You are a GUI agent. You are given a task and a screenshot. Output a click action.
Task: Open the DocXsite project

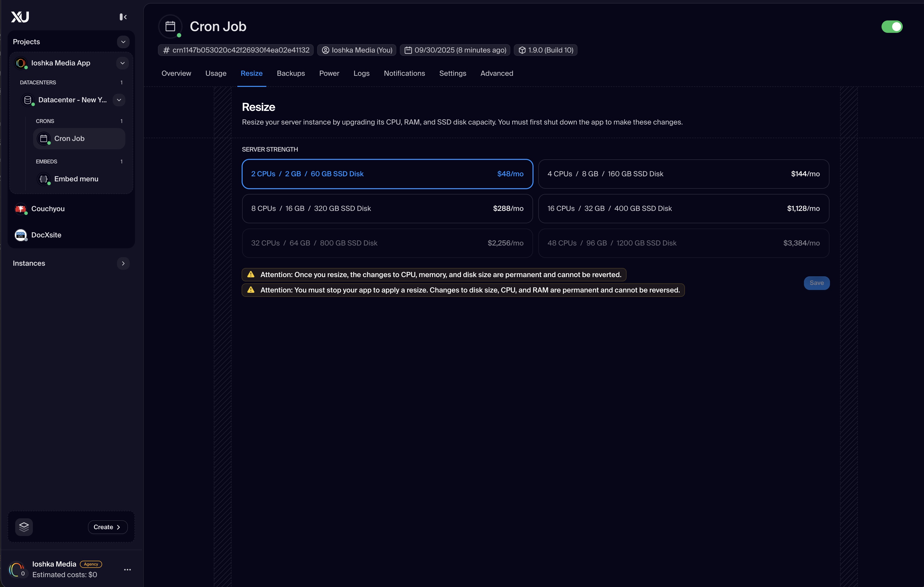point(46,235)
